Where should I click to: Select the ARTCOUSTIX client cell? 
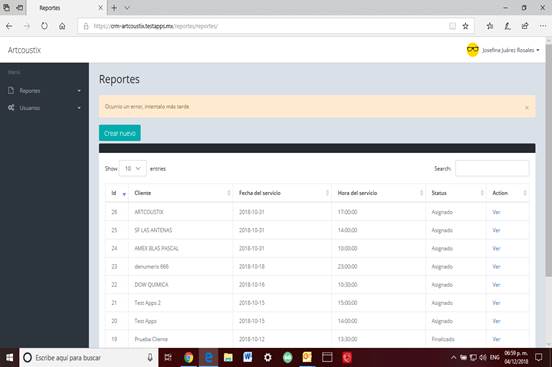[181, 212]
